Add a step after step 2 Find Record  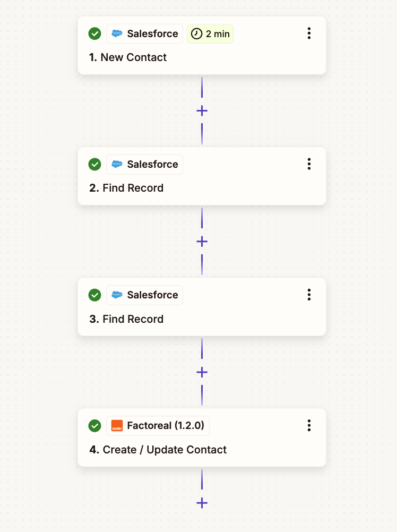click(x=202, y=241)
